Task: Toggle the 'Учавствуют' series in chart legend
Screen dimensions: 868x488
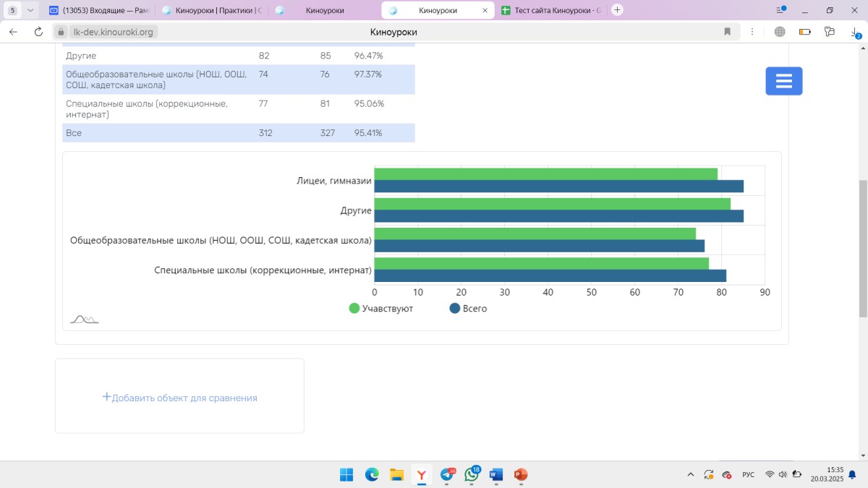Action: [381, 309]
